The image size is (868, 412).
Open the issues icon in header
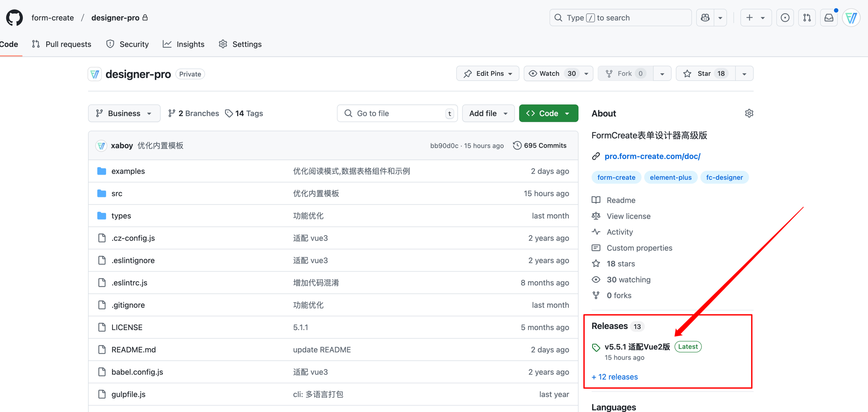tap(785, 18)
